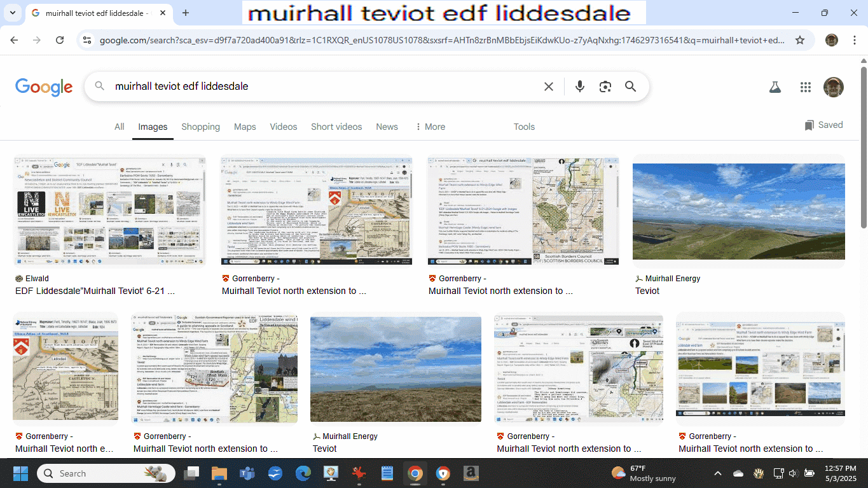Viewport: 868px width, 488px height.
Task: Switch to the News tab
Action: pos(387,127)
